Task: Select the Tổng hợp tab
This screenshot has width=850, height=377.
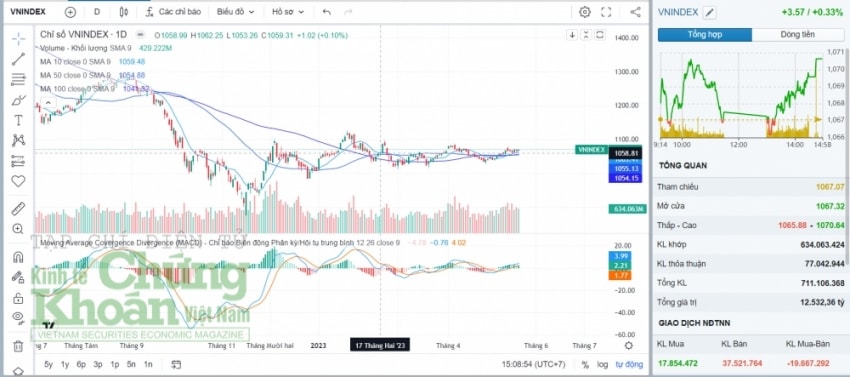Action: [705, 35]
